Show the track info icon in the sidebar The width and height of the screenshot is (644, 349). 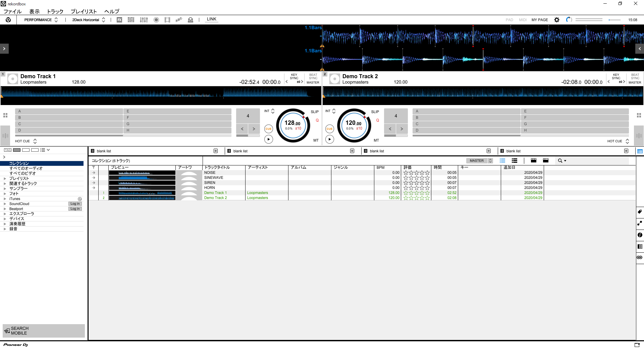[640, 235]
